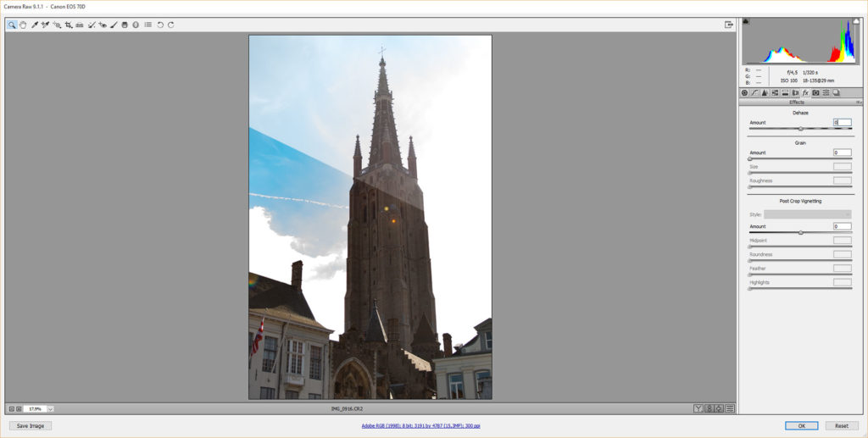This screenshot has height=438, width=868.
Task: Rotate image counterclockwise
Action: (160, 25)
